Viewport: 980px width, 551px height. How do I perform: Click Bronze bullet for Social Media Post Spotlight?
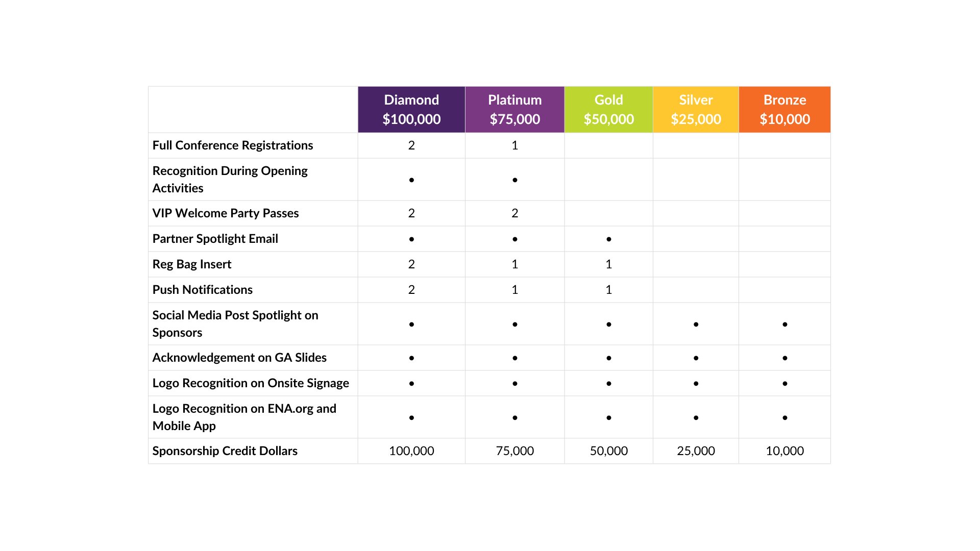coord(785,324)
